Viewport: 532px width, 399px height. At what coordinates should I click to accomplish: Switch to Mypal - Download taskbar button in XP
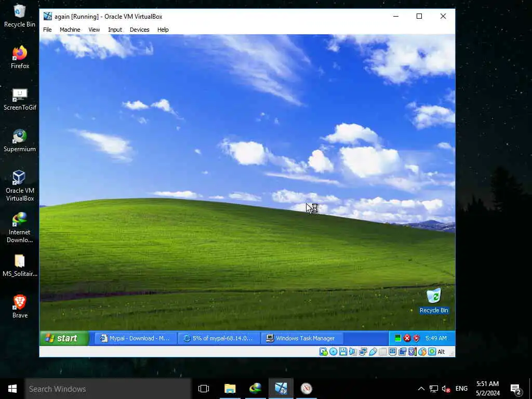(x=136, y=338)
